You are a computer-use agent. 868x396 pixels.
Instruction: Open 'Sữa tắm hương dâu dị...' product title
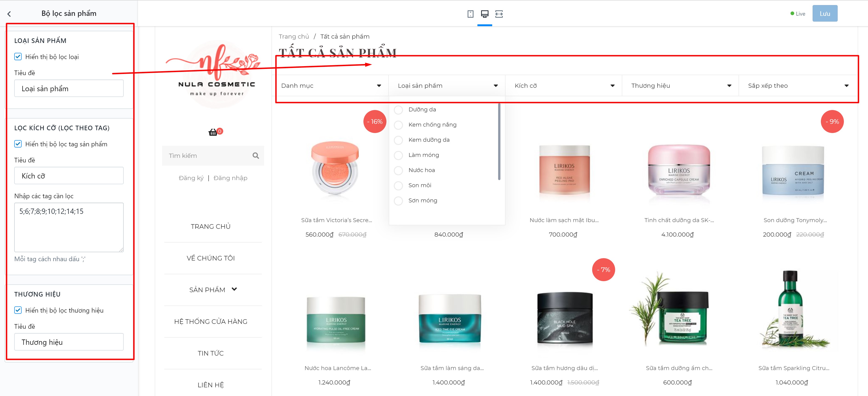[564, 368]
